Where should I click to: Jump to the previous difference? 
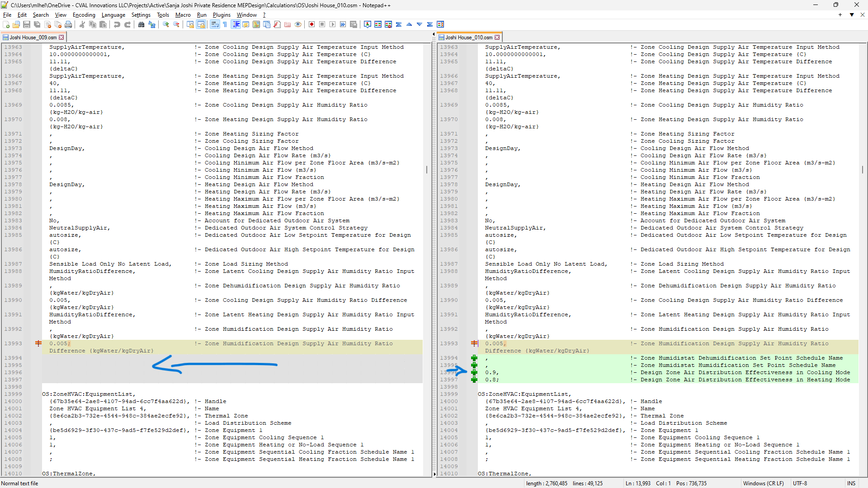point(410,24)
